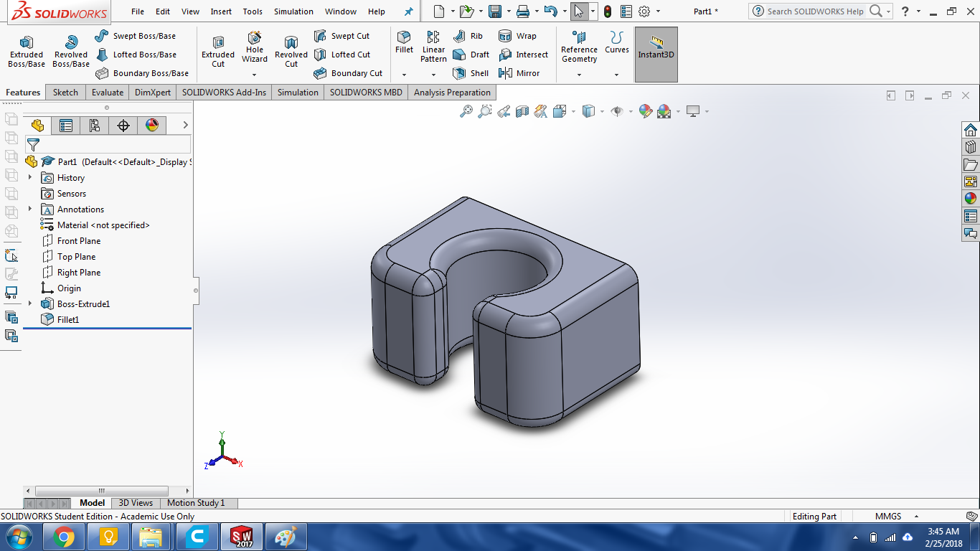Viewport: 980px width, 551px height.
Task: Open the PropertyManager tab icon
Action: tap(66, 126)
